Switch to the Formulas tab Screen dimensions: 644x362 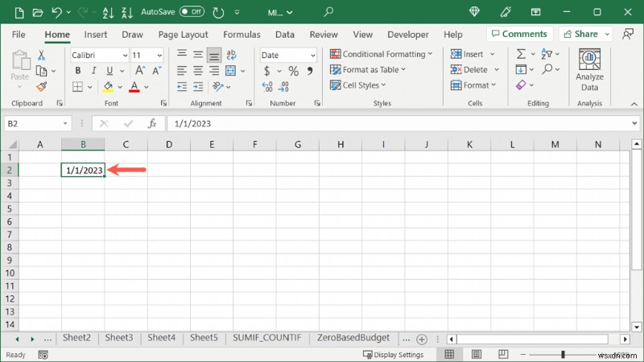tap(242, 35)
